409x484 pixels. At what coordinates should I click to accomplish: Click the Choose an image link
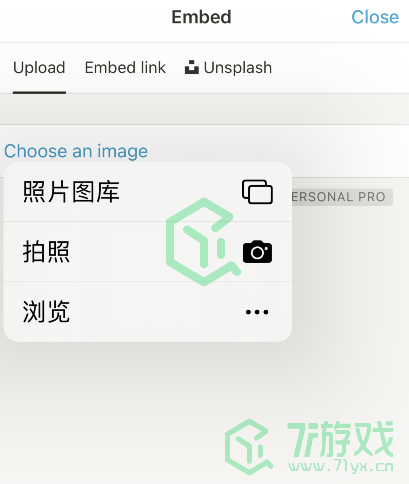point(76,151)
